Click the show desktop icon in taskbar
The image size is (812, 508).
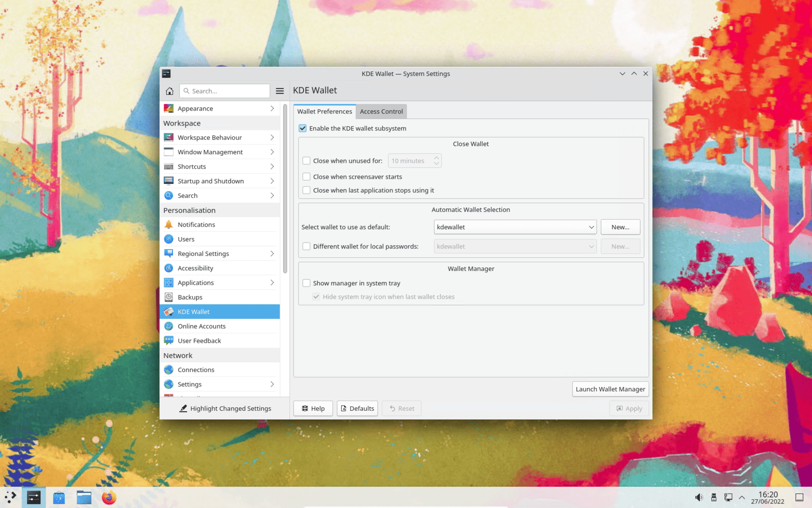[799, 497]
